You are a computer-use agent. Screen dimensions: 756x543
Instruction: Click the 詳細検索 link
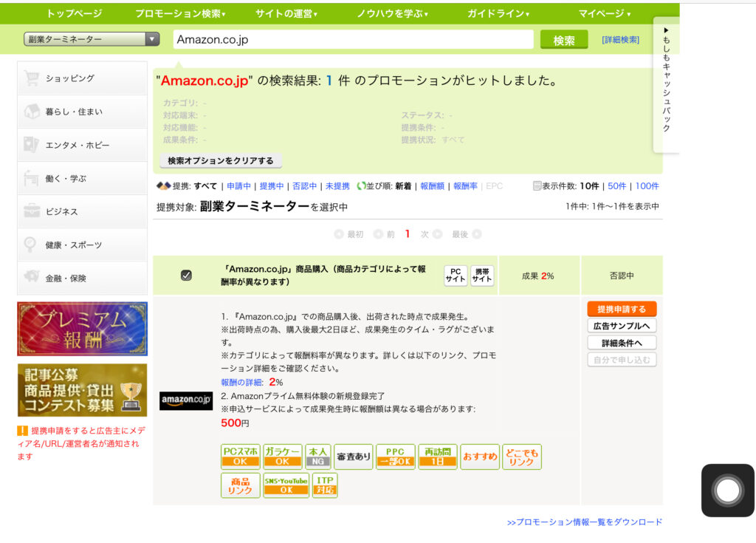point(620,40)
